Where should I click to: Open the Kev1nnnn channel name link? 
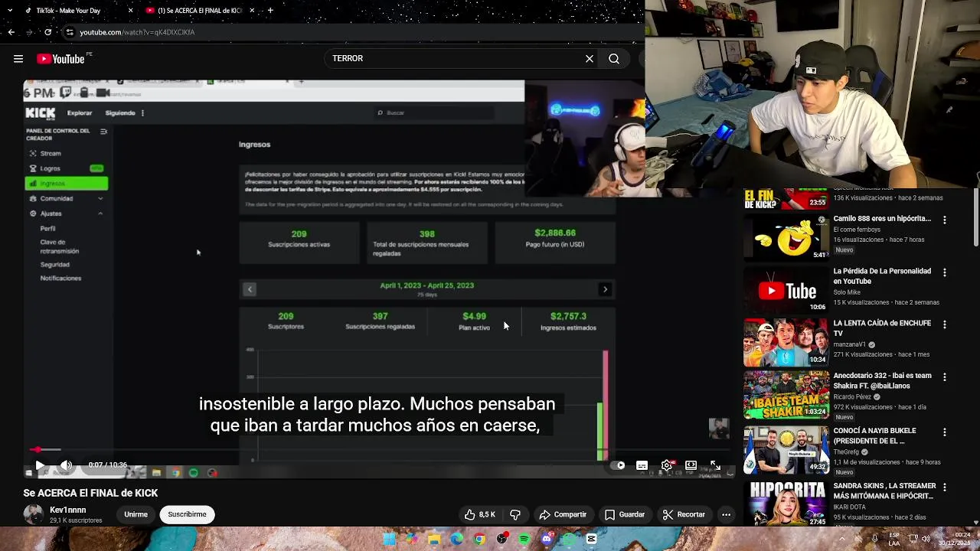(68, 510)
